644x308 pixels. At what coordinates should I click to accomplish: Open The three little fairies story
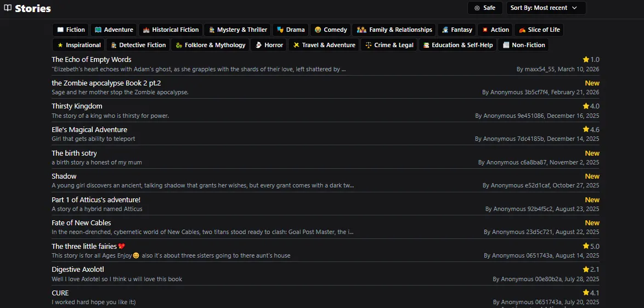coord(88,246)
